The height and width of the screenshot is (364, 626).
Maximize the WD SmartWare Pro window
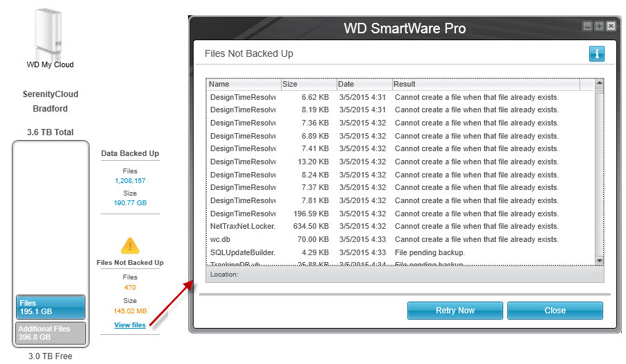pos(599,26)
